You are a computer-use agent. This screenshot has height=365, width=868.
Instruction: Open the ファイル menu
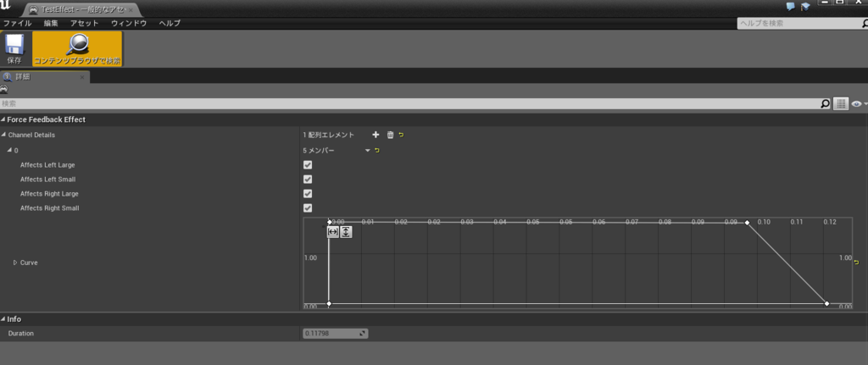click(17, 23)
